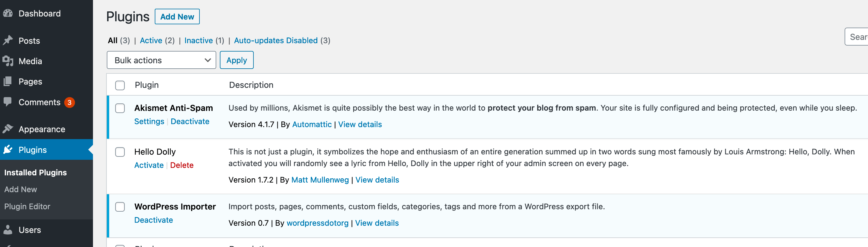Click the Appearance paintbrush icon
Screen dimensions: 868x247
click(8, 129)
